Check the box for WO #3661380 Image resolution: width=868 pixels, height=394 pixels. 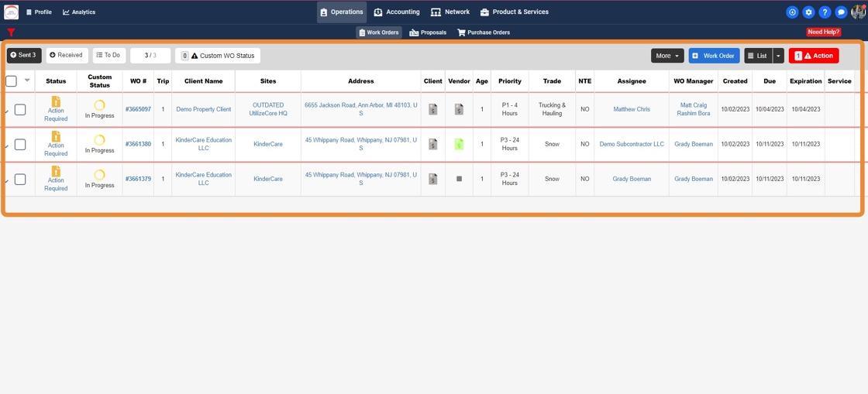click(20, 144)
